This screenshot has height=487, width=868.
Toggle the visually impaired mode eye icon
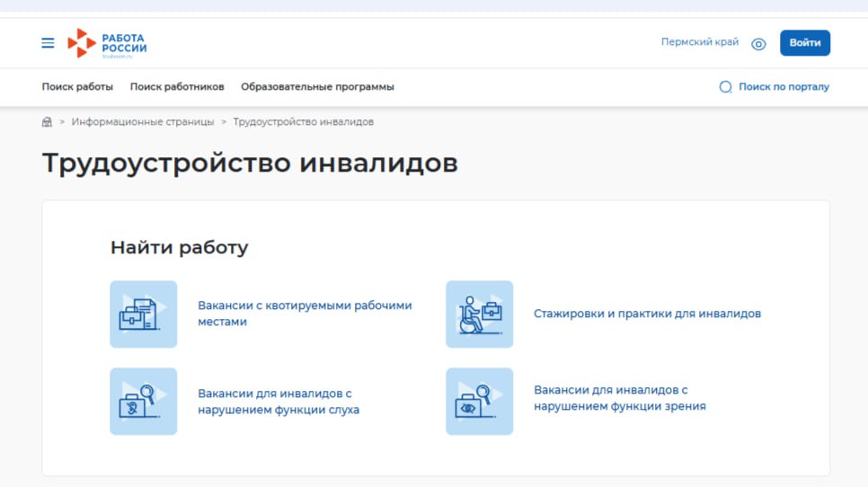coord(758,44)
